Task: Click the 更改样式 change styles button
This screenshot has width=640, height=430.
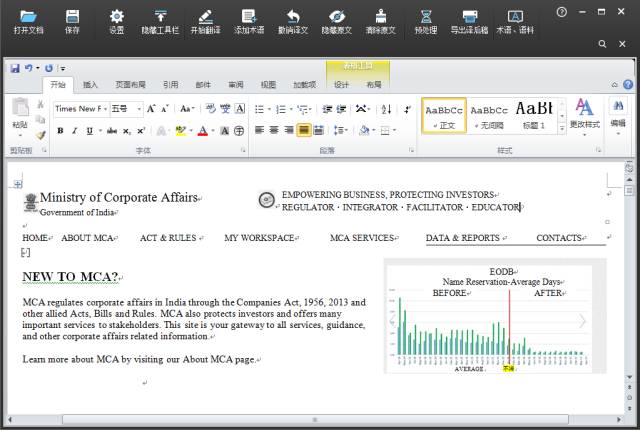Action: tap(584, 117)
